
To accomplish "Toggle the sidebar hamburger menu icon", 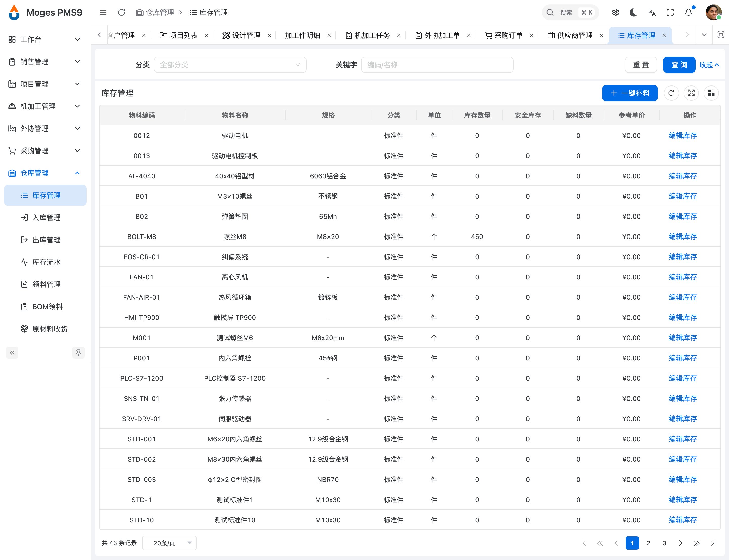I will (103, 13).
